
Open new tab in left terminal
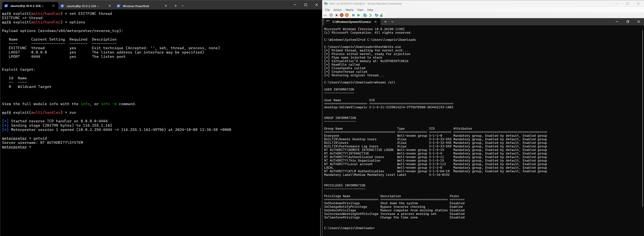pos(175,6)
